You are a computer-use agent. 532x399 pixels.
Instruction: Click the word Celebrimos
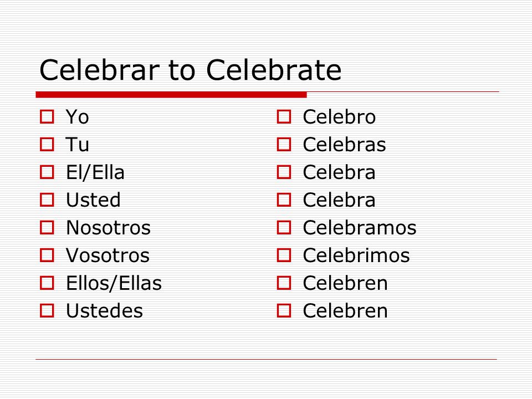(x=356, y=255)
